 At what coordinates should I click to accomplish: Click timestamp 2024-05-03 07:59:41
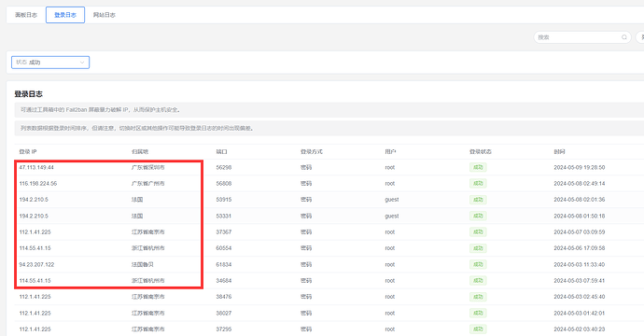579,281
